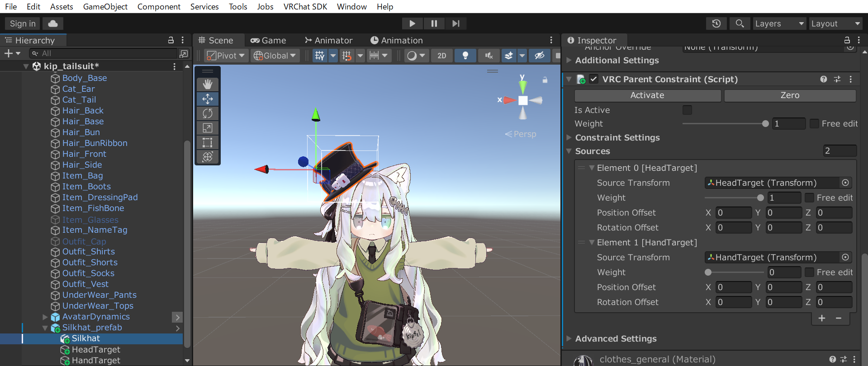Select the Scale tool

(x=208, y=128)
